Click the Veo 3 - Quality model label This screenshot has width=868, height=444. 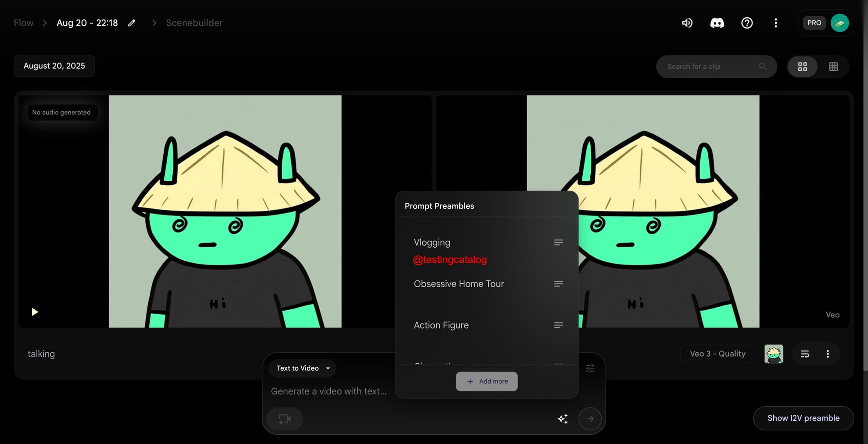pyautogui.click(x=718, y=354)
